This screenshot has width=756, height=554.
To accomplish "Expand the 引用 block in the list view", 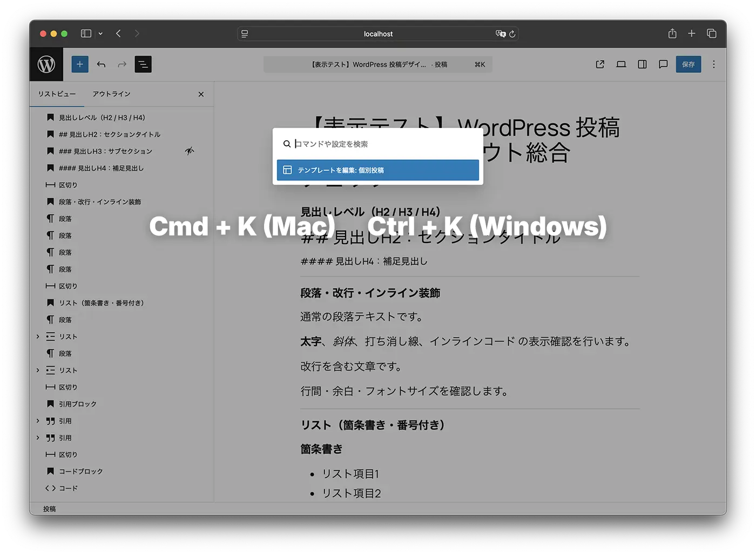I will coord(37,421).
